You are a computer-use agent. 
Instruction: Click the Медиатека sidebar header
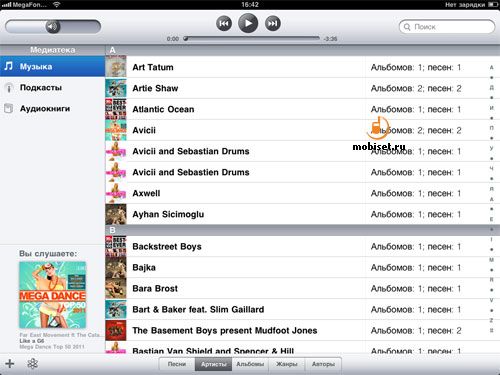pos(53,50)
